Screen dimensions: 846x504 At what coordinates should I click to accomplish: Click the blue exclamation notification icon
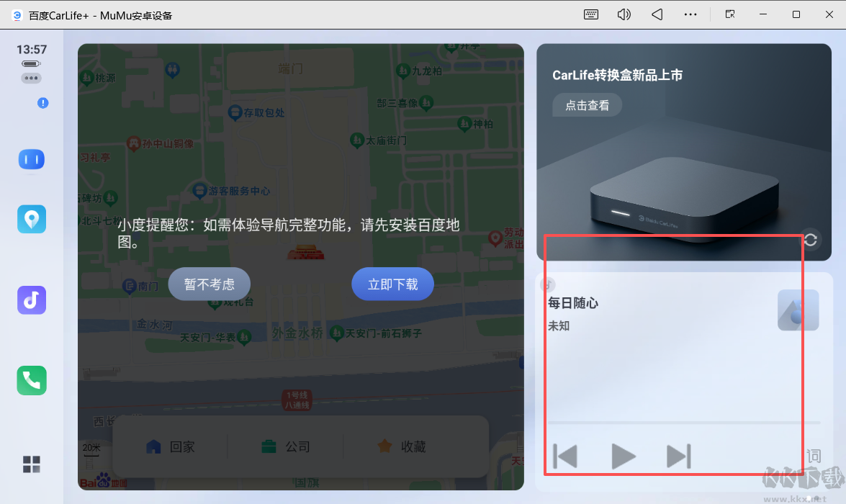tap(42, 103)
